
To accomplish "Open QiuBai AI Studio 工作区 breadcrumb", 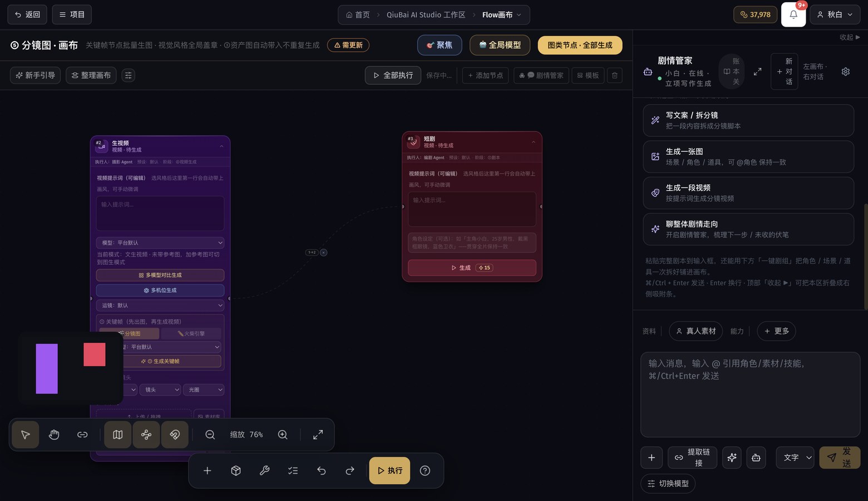I will [x=426, y=15].
